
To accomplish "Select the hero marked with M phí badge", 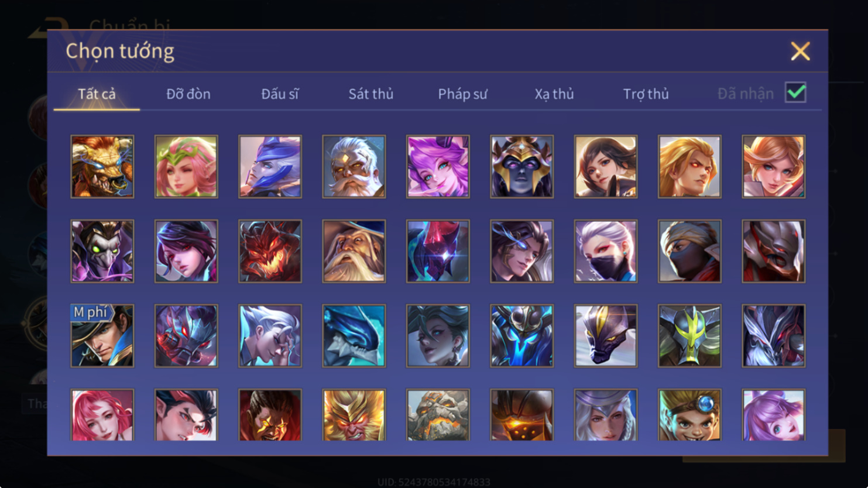I will pyautogui.click(x=102, y=336).
